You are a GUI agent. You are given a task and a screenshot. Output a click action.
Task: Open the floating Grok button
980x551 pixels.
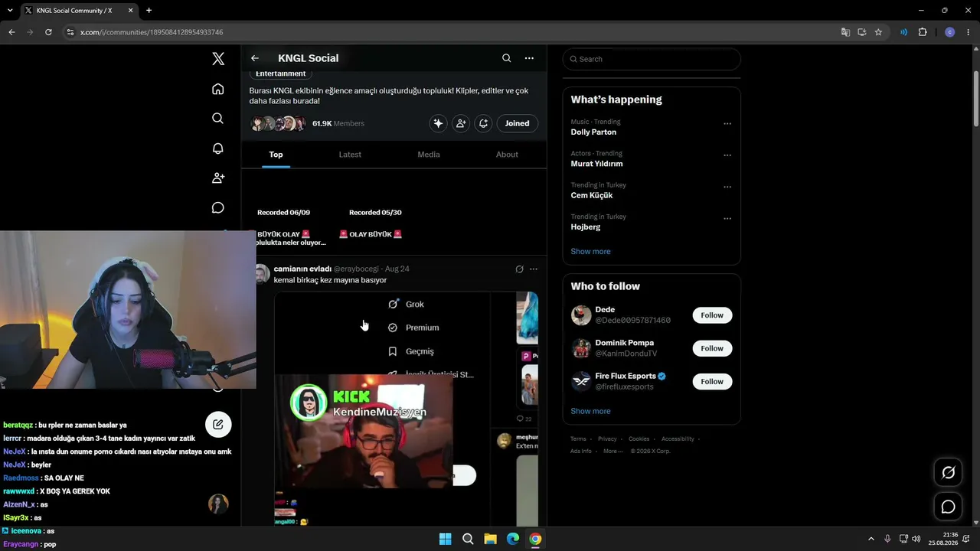coord(948,473)
